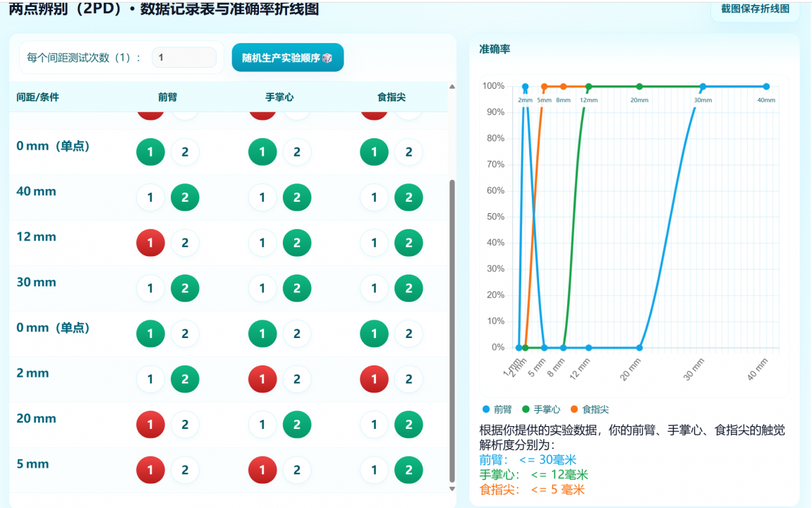Click red 1 button for 2 mm 手掌心
Screen dimensions: 812x508
(262, 379)
